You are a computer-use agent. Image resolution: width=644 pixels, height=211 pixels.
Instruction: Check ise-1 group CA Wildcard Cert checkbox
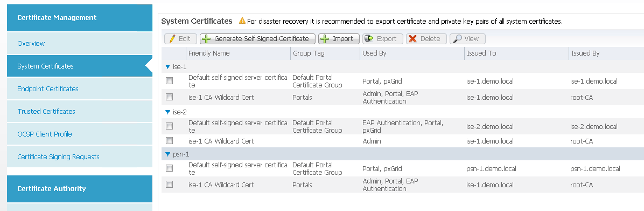(x=169, y=97)
